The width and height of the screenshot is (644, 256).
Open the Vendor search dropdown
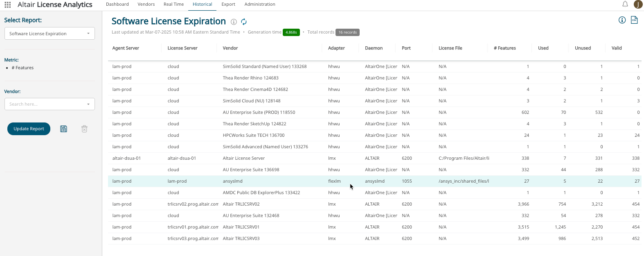pos(50,104)
